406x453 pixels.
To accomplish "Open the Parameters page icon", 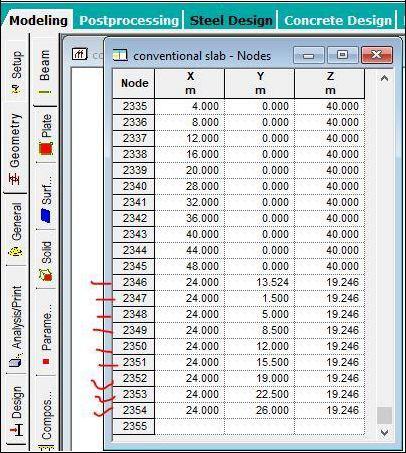I will click(x=46, y=361).
